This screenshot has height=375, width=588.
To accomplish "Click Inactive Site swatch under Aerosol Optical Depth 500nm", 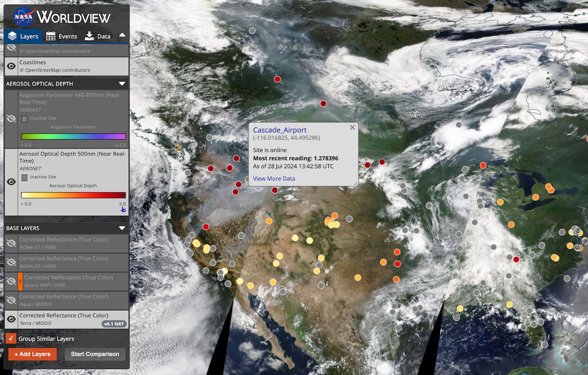I will coord(24,177).
